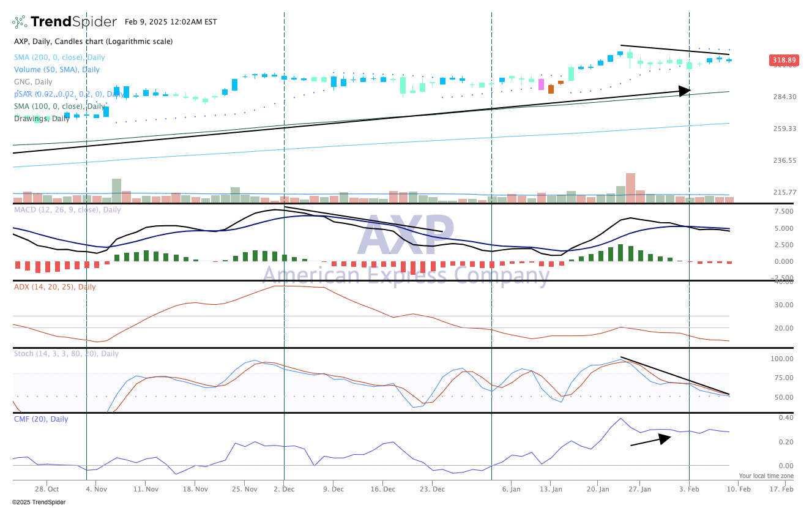Click the red 318.89 current price tag
The image size is (812, 508).
[784, 61]
